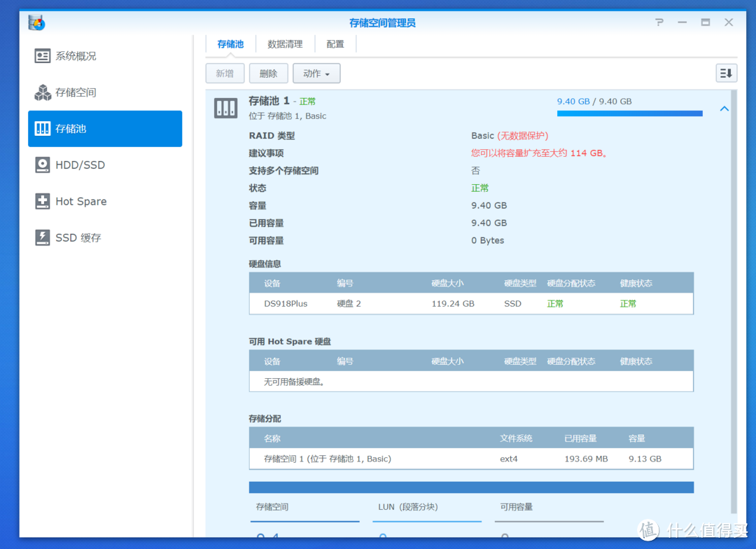756x549 pixels.
Task: Click the 9.40 GB usage progress bar
Action: coord(630,113)
